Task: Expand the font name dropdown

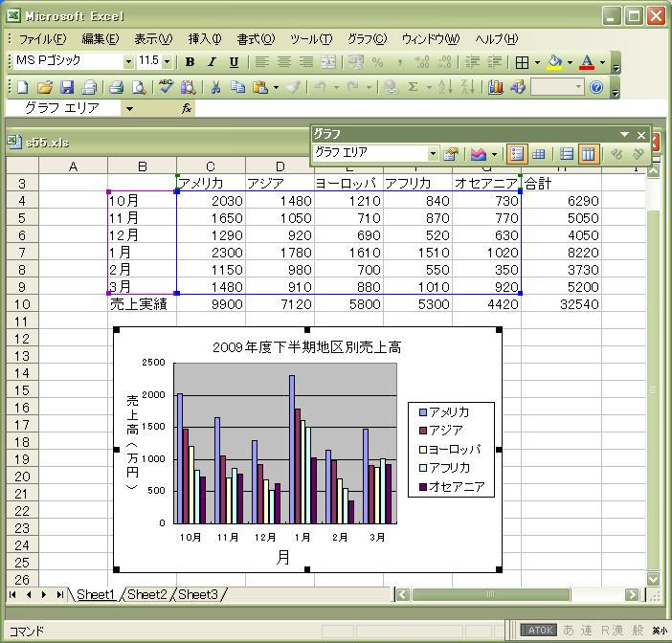Action: [128, 62]
